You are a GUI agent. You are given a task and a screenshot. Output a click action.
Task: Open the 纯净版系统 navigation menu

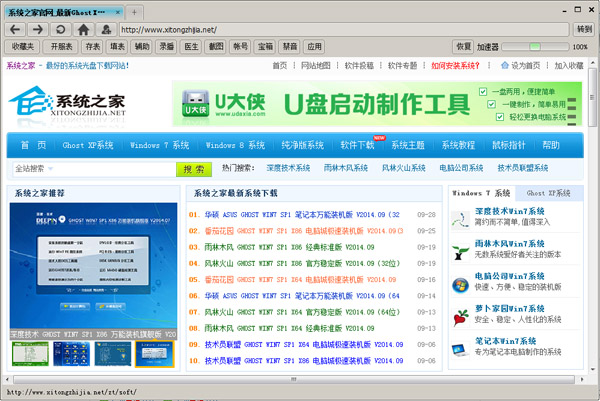tap(301, 145)
